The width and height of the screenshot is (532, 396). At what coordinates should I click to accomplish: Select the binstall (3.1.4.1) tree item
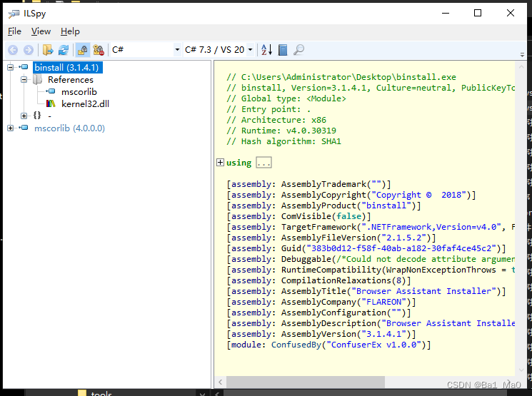pos(67,68)
